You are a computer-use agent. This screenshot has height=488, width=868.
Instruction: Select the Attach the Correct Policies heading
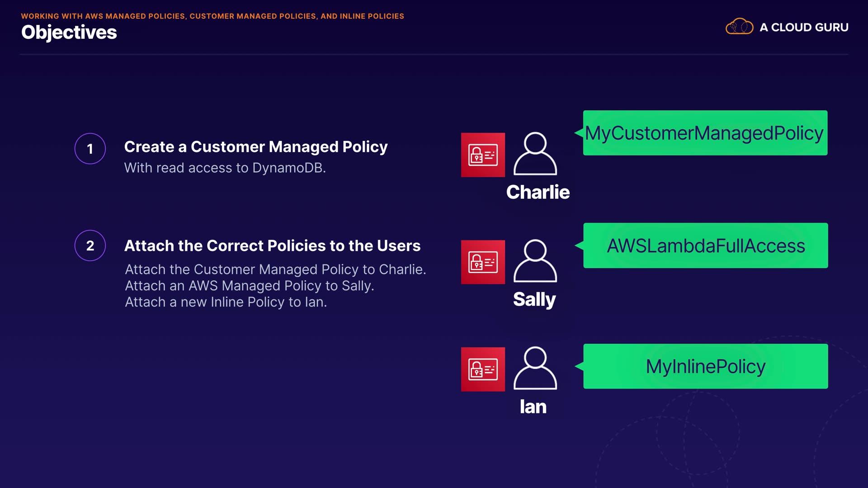point(272,245)
